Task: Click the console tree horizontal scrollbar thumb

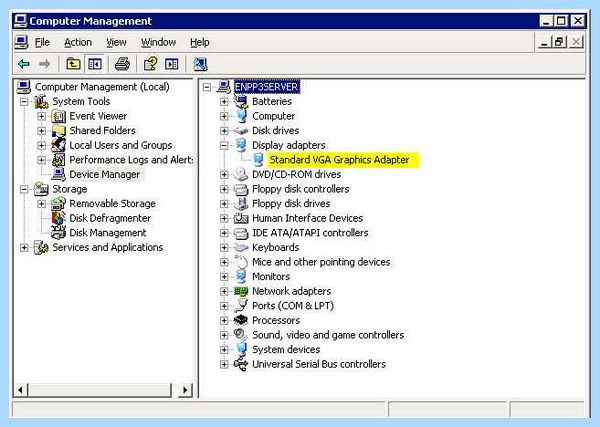Action: tap(99, 390)
